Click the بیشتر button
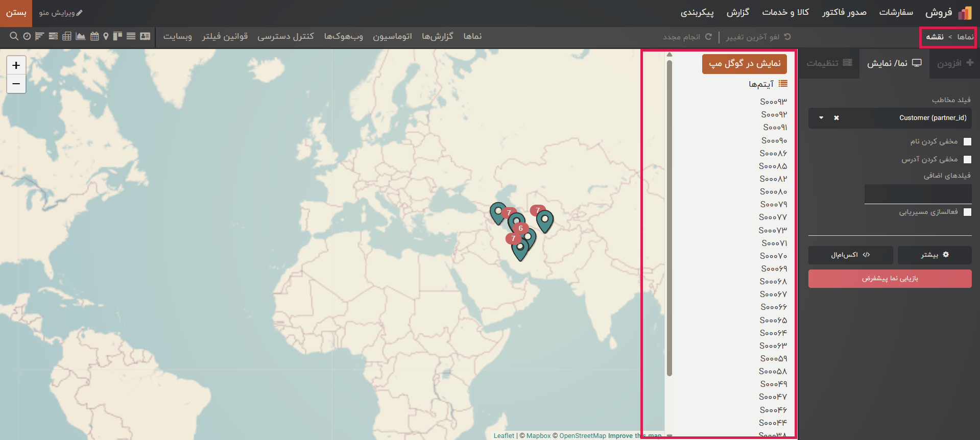This screenshot has height=440, width=980. click(x=935, y=255)
